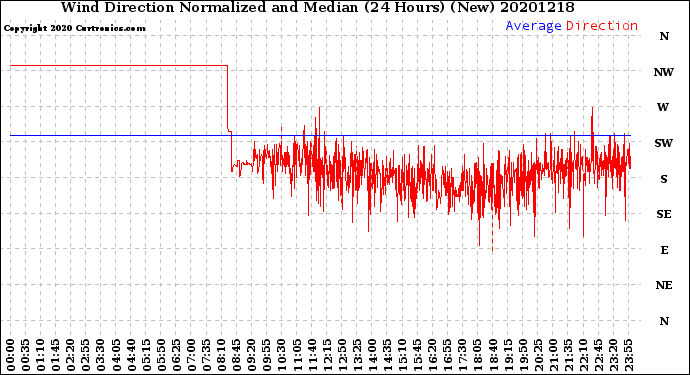
Task: Click the 'SE' axis label
Action: [664, 214]
